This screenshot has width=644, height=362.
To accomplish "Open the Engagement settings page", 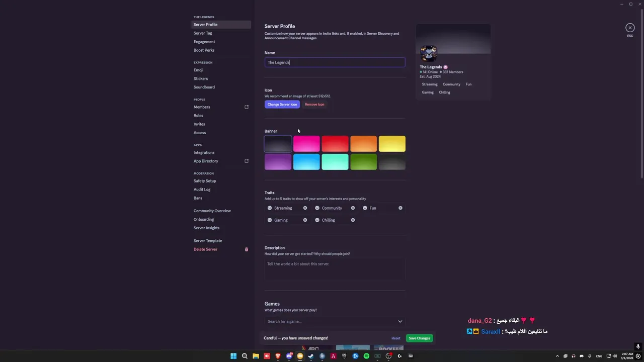I will coord(204,42).
